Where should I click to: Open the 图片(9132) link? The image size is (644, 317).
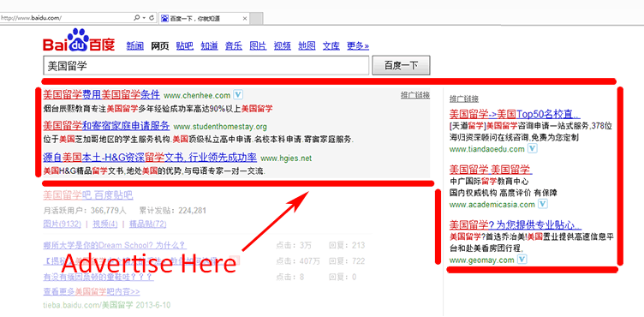pyautogui.click(x=62, y=224)
